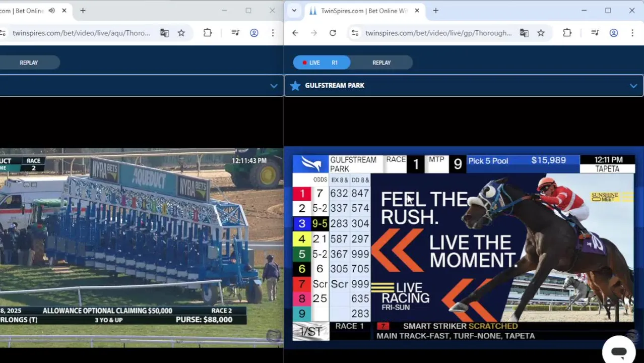Open the extensions puzzle icon in the left window

coord(208,33)
